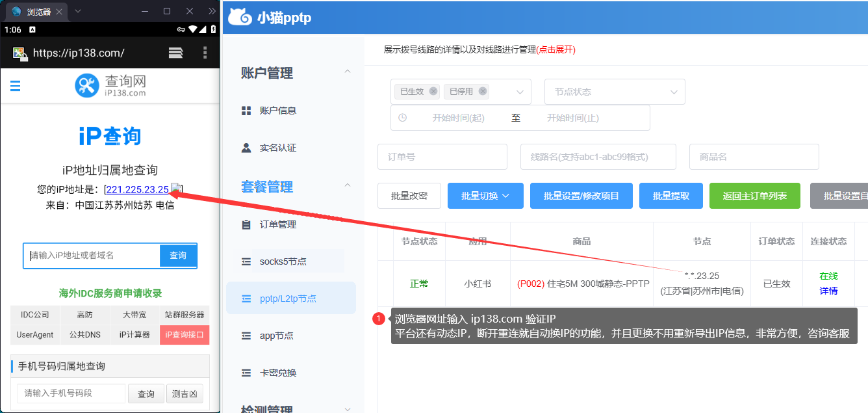This screenshot has width=868, height=413.
Task: Click the 批量提取 button
Action: pyautogui.click(x=671, y=196)
